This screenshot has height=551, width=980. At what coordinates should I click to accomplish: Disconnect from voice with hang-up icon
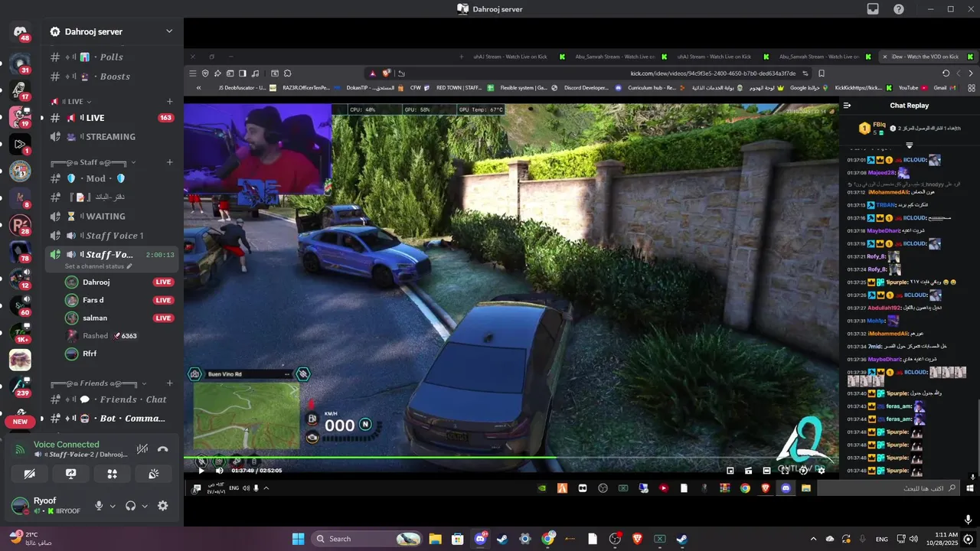162,449
